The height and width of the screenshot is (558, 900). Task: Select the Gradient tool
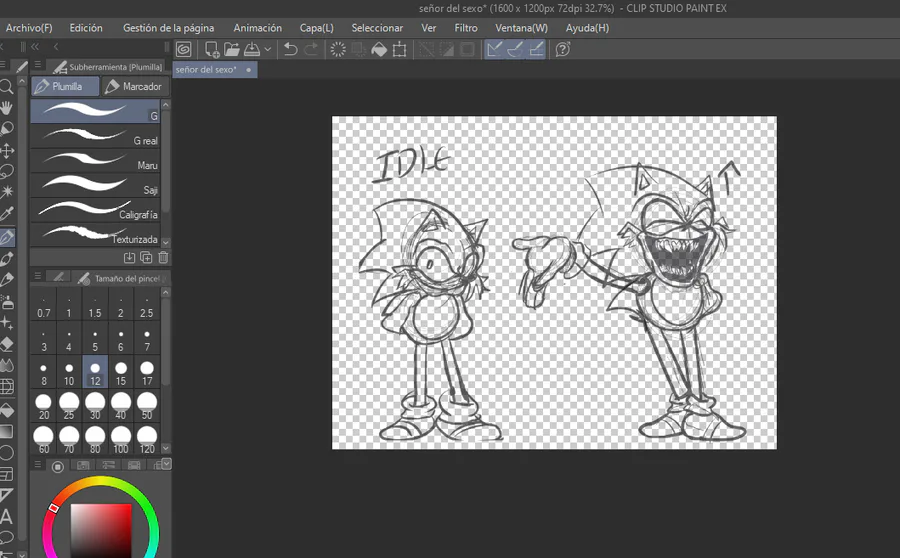pyautogui.click(x=7, y=431)
